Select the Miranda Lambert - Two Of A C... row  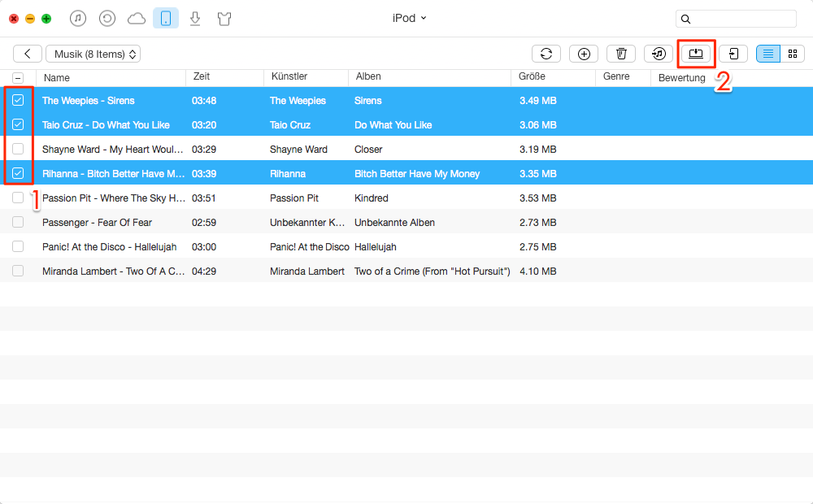coord(406,272)
